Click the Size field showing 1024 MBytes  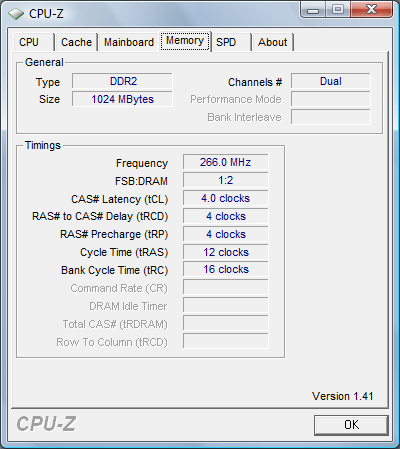tap(122, 99)
